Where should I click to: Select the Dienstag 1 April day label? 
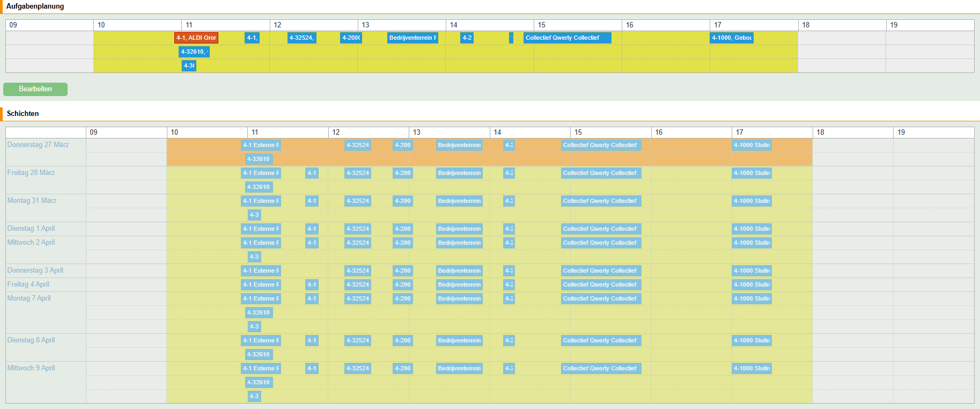tap(31, 229)
